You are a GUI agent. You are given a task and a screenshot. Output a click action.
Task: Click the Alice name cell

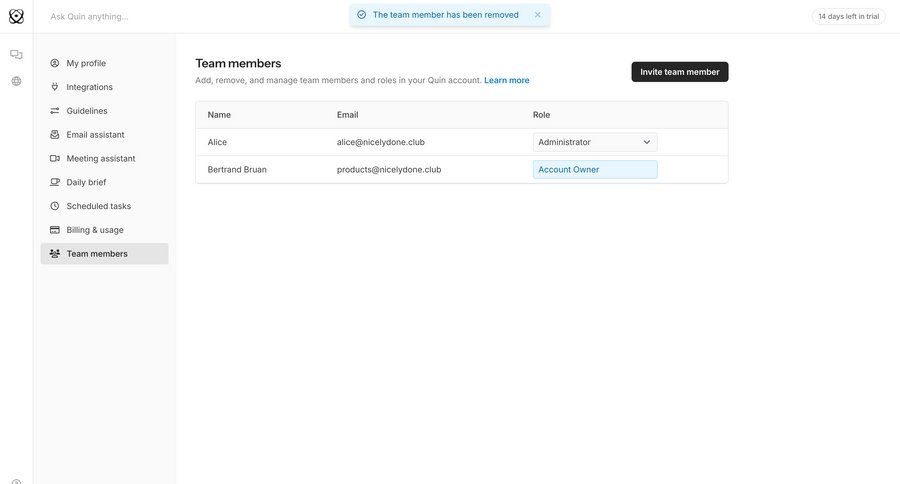tap(217, 142)
